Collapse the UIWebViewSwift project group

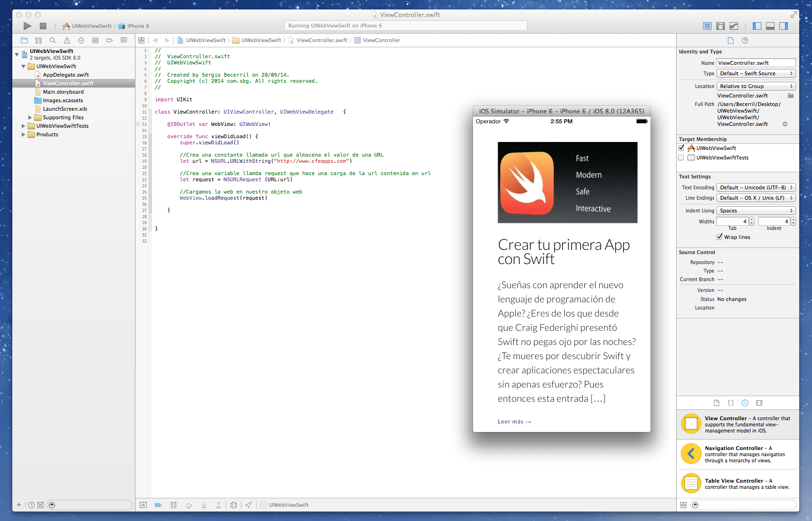(17, 54)
